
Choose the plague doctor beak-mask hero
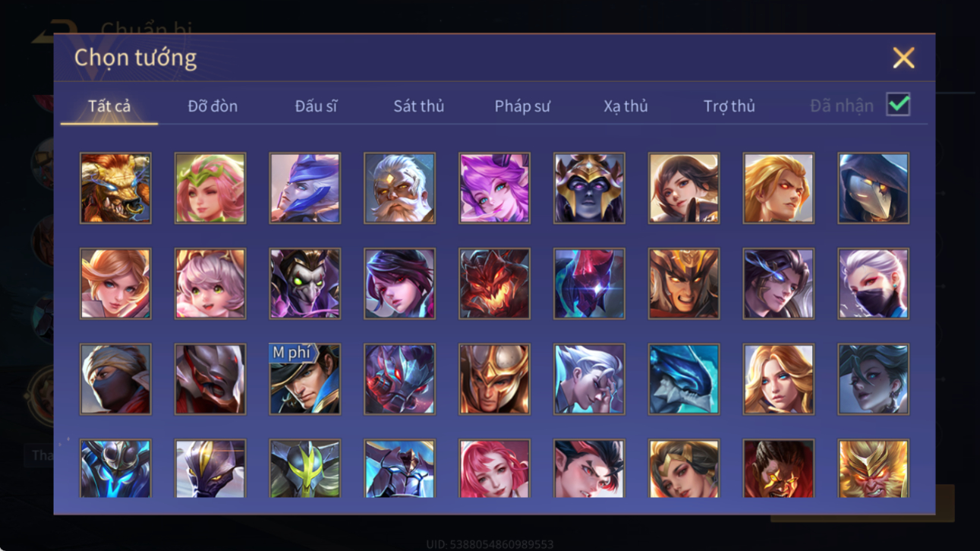click(873, 188)
